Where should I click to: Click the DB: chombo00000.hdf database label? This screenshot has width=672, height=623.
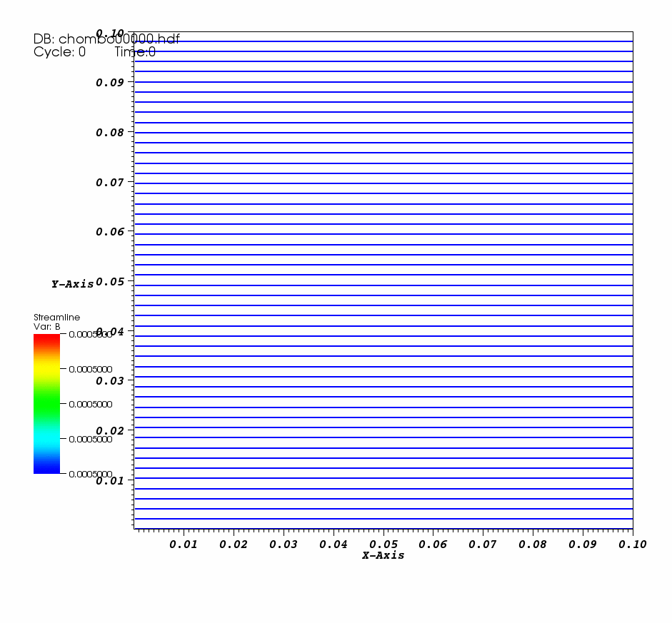tap(106, 39)
